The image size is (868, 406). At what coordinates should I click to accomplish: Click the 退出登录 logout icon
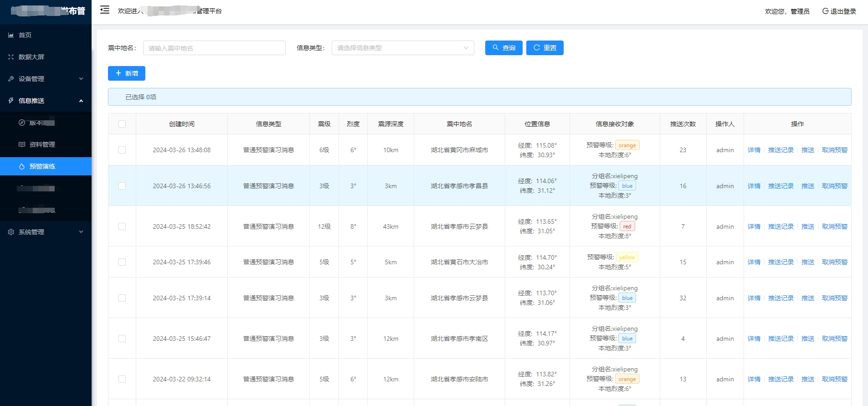point(825,11)
